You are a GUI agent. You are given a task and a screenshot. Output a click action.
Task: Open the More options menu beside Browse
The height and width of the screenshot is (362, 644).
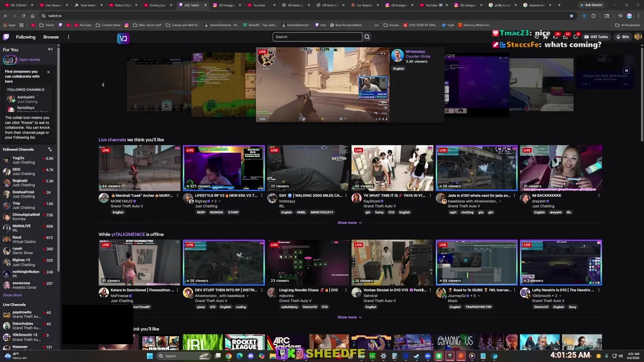point(68,37)
